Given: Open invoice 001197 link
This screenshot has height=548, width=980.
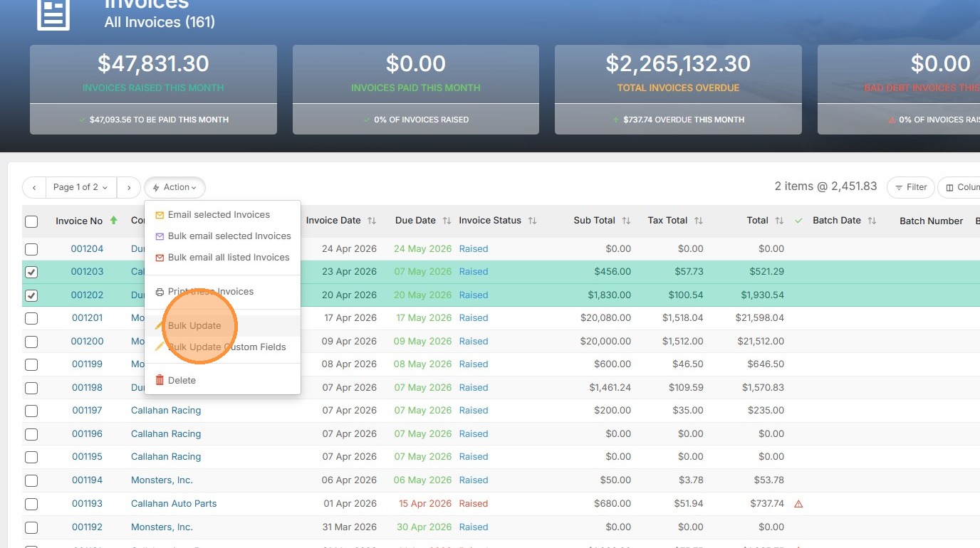Looking at the screenshot, I should [88, 411].
